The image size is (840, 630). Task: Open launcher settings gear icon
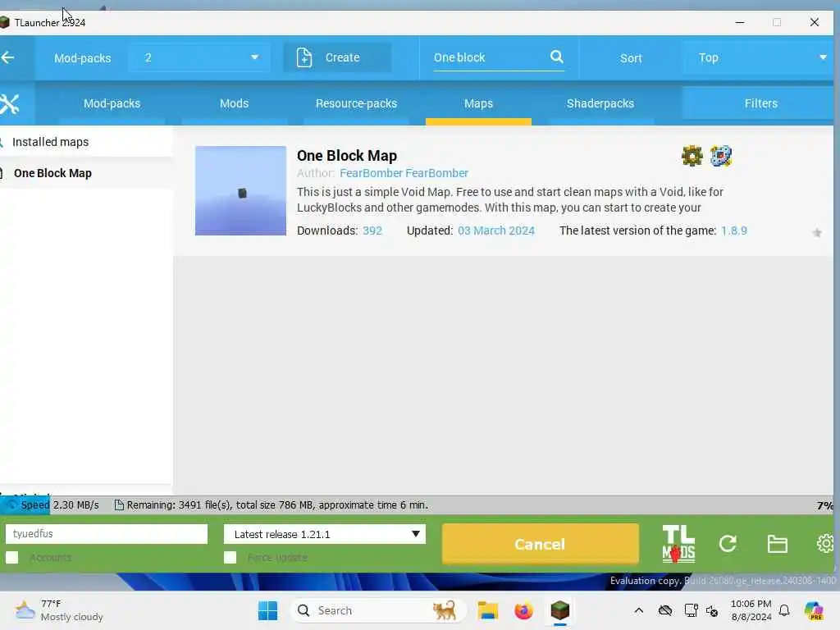[x=825, y=544]
